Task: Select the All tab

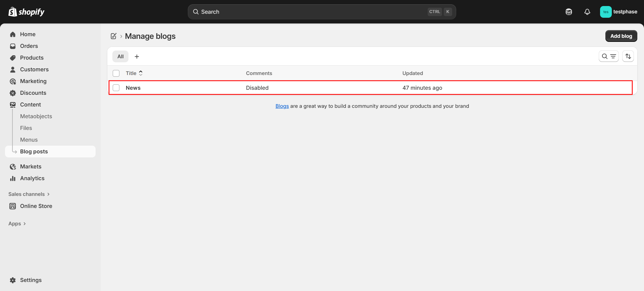Action: (x=120, y=57)
